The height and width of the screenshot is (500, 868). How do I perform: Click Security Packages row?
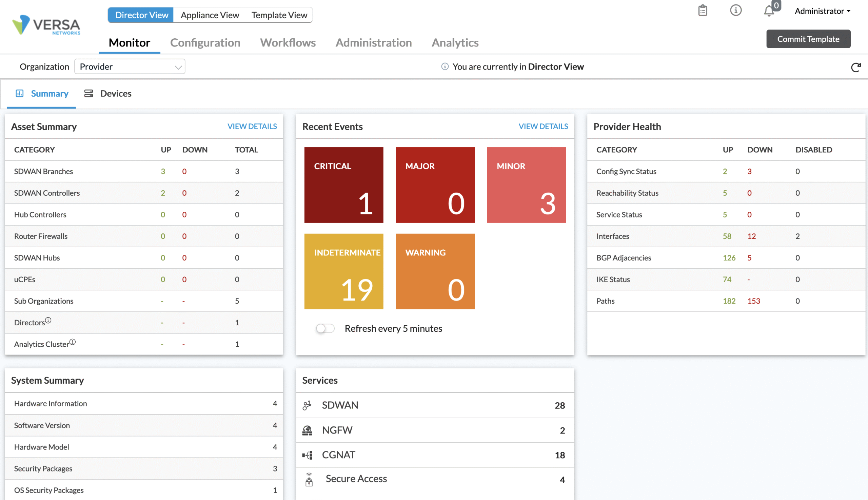pyautogui.click(x=144, y=469)
